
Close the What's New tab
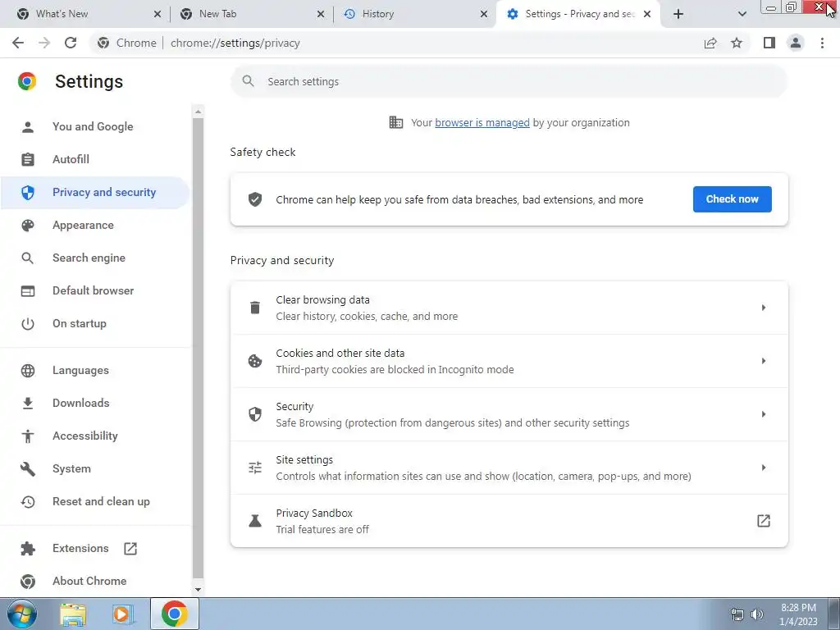[157, 14]
